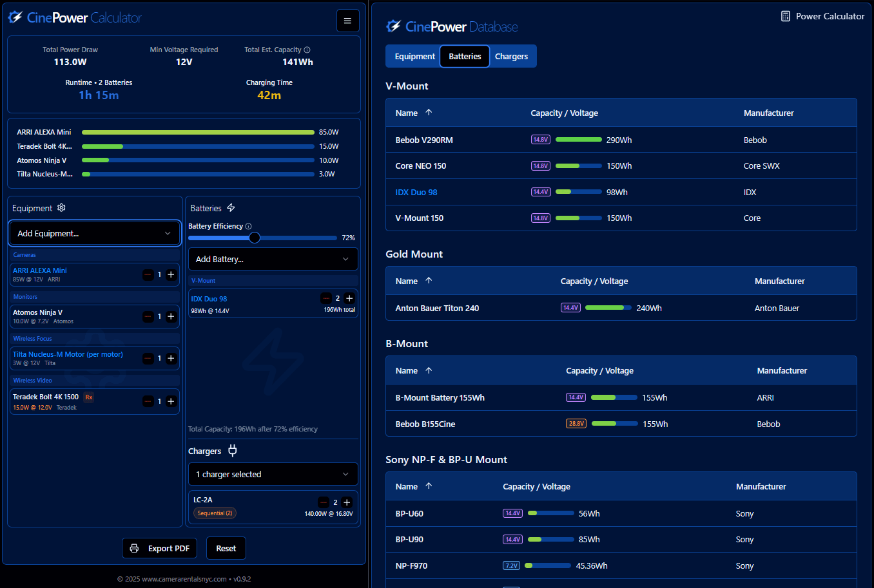Click the plug icon next to Chargers
Viewport: 874px width, 588px height.
pyautogui.click(x=232, y=451)
